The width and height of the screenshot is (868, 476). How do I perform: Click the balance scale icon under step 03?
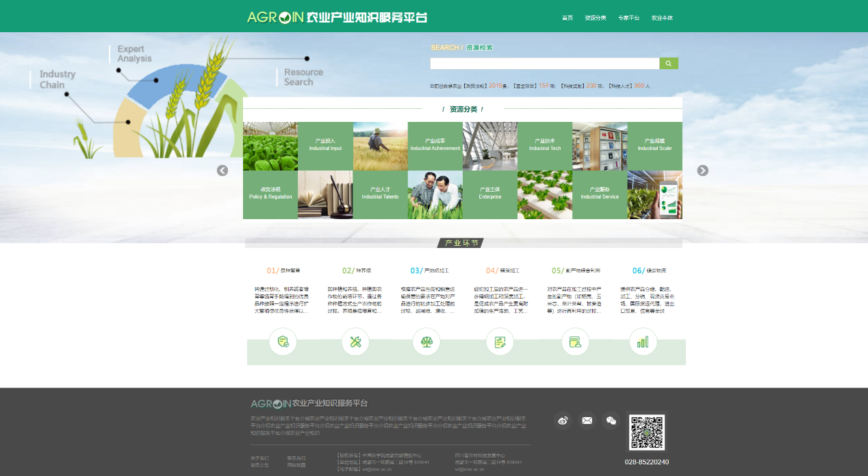click(x=426, y=342)
